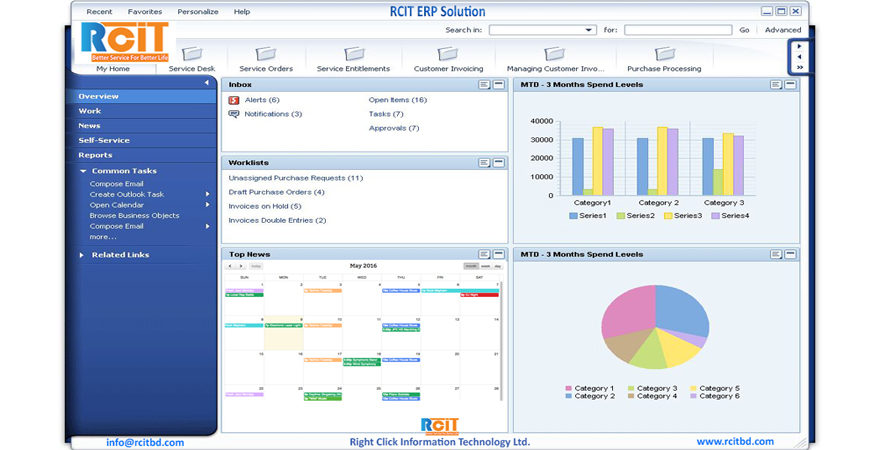870x450 pixels.
Task: Expand Open Calendar submenu arrow
Action: (208, 205)
